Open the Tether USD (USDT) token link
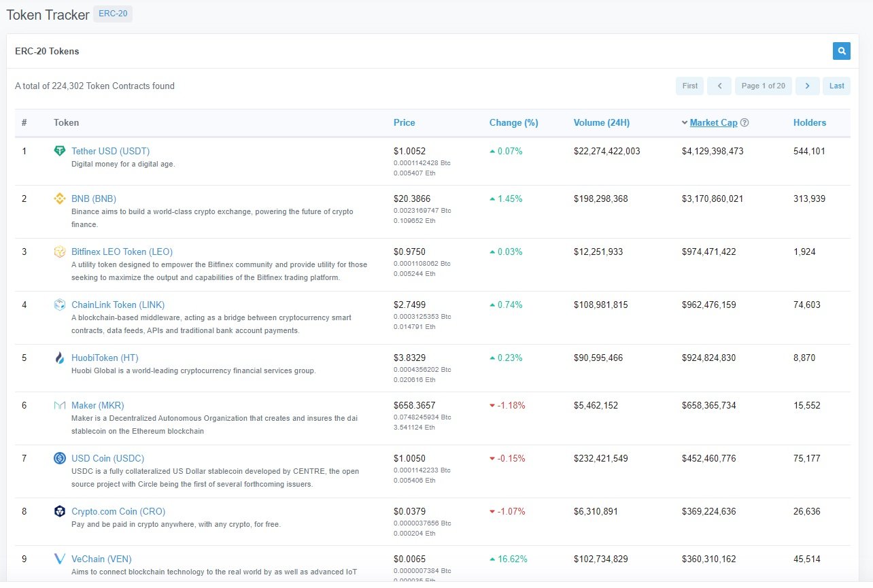 [x=110, y=151]
